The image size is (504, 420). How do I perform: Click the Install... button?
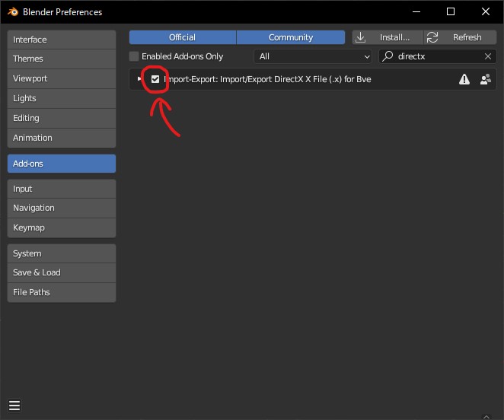[388, 37]
